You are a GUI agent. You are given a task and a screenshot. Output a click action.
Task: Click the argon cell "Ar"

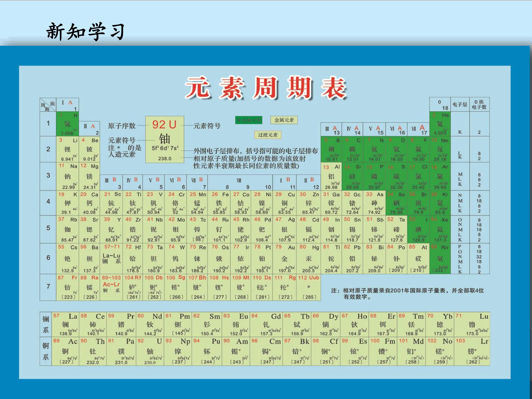pyautogui.click(x=440, y=176)
